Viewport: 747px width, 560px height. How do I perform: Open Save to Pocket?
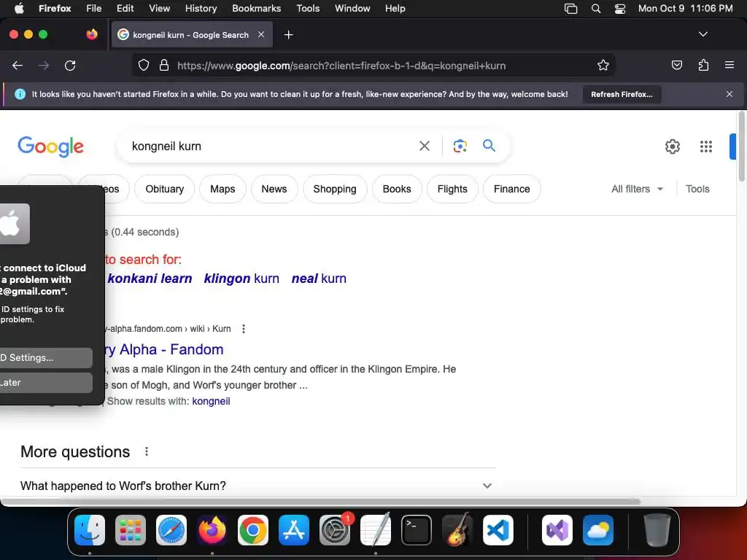(x=676, y=65)
